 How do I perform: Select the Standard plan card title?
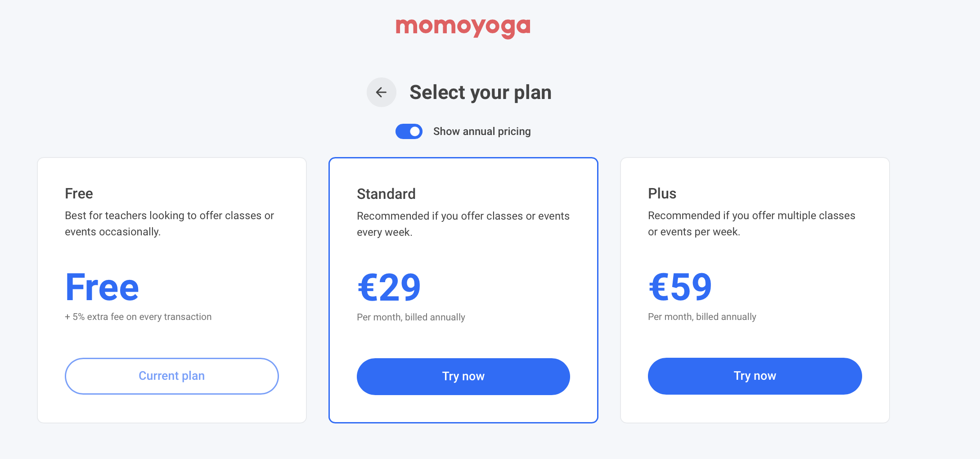point(386,194)
